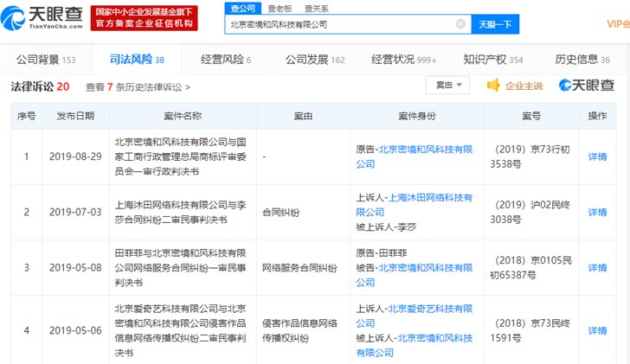Open 详情 for case 京0105民初65387号

[x=597, y=268]
